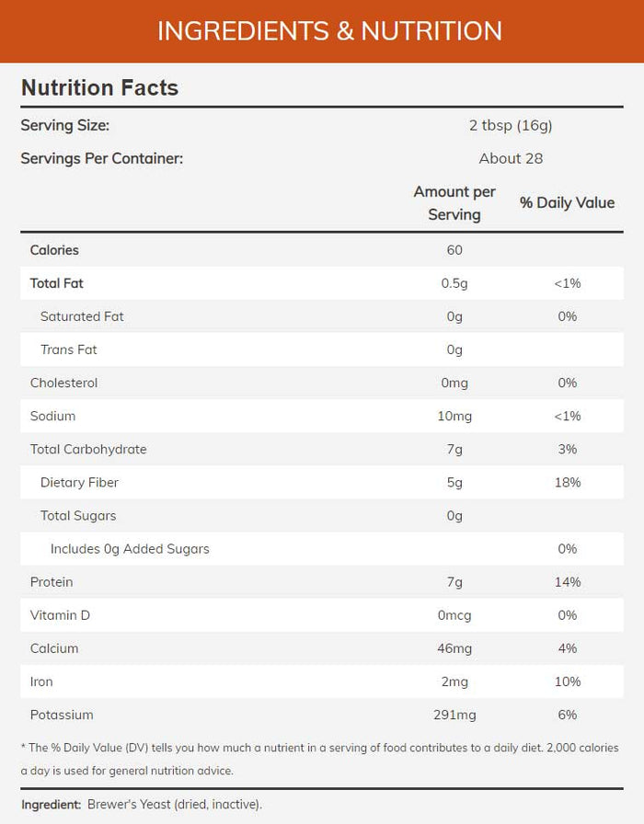Select the Sodium 10mg amount
This screenshot has height=824, width=644.
(x=454, y=417)
